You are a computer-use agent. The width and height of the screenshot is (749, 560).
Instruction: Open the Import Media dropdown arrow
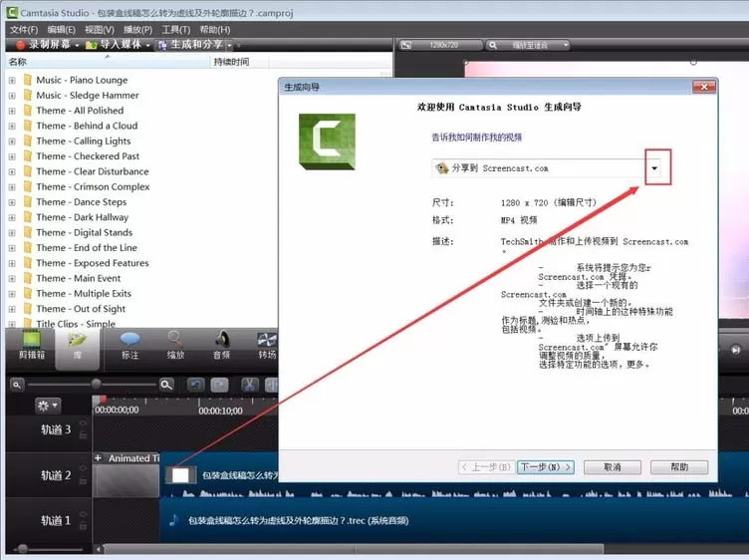pos(148,46)
